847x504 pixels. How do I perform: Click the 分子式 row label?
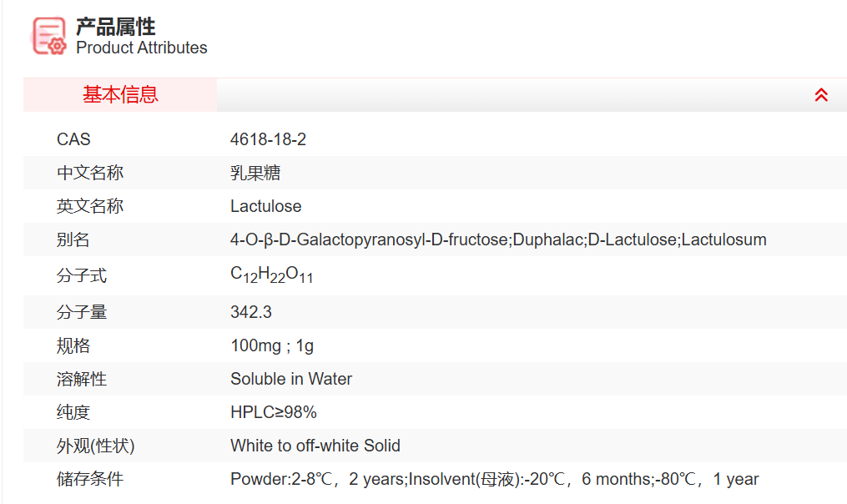pos(82,275)
